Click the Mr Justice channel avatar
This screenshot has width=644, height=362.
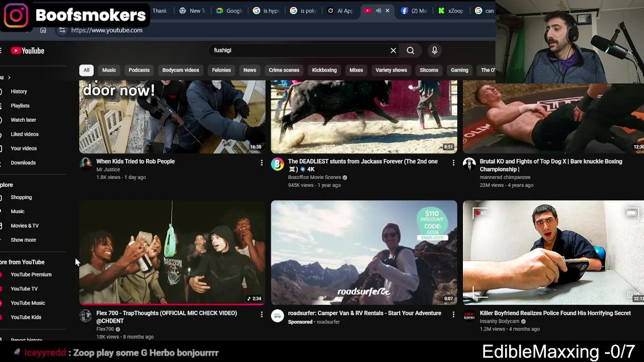[86, 164]
